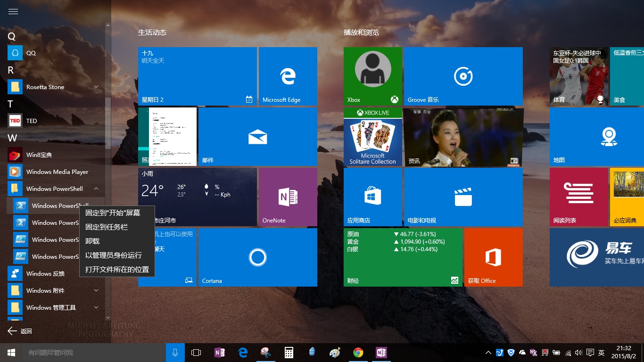Open the 财经 finance tile
Viewport: 644px width, 362px height.
click(403, 257)
